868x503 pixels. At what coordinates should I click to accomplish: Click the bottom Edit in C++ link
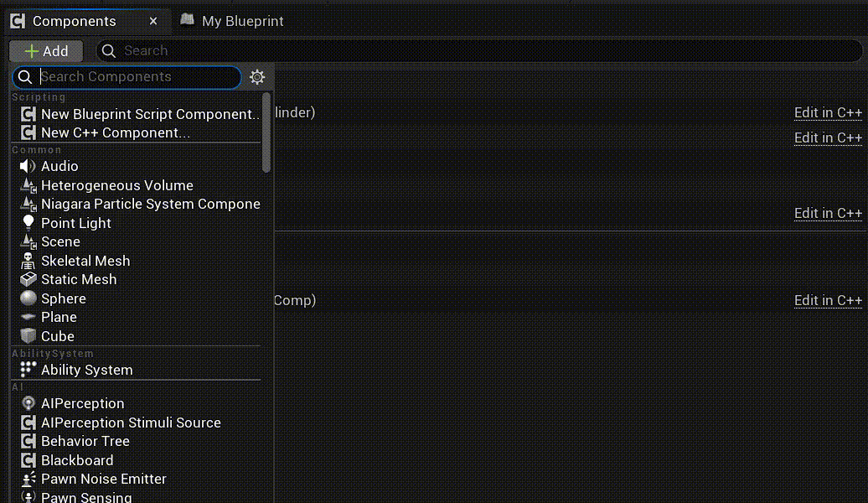coord(828,300)
